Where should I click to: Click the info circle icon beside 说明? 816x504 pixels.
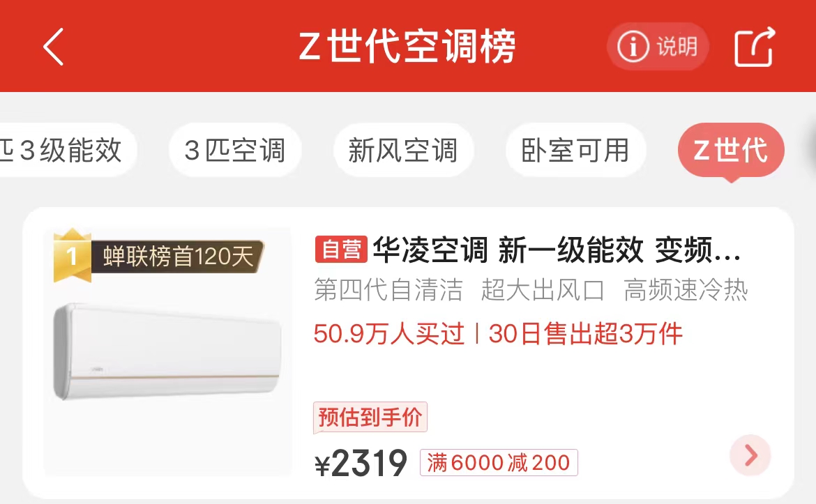[633, 47]
